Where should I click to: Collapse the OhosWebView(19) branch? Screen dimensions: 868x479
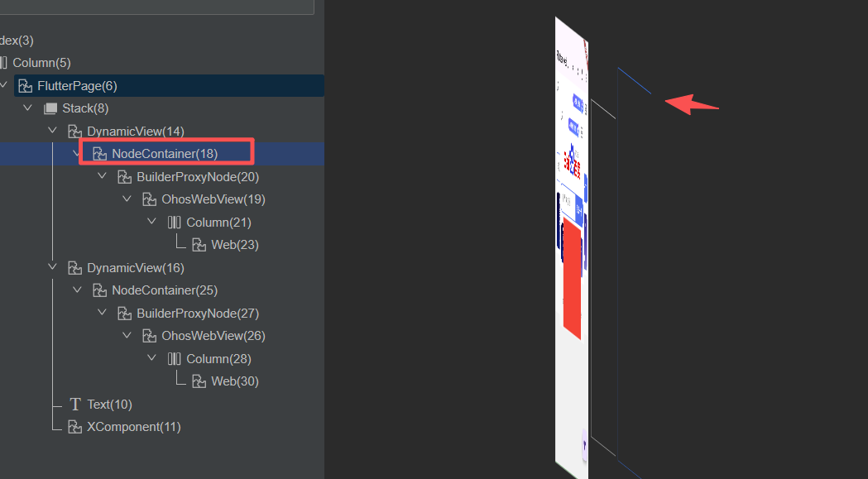click(127, 199)
